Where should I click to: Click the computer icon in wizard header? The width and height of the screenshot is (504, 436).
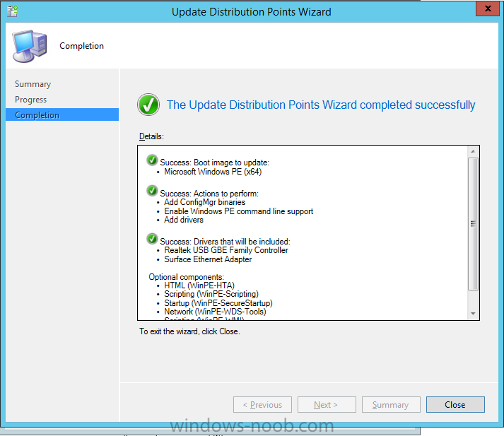tap(30, 46)
